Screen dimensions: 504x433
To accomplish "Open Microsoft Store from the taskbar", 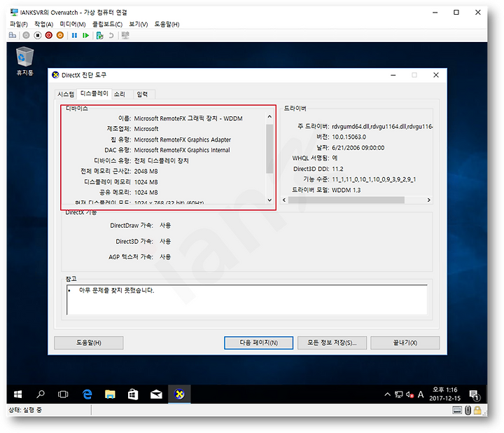I will click(133, 394).
